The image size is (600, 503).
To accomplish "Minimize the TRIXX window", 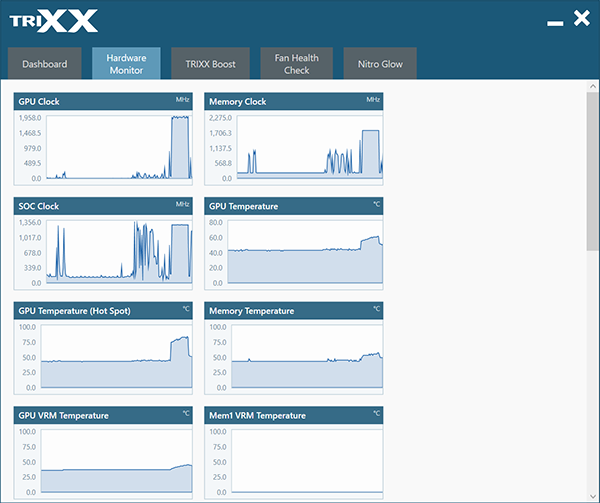I will click(x=556, y=20).
